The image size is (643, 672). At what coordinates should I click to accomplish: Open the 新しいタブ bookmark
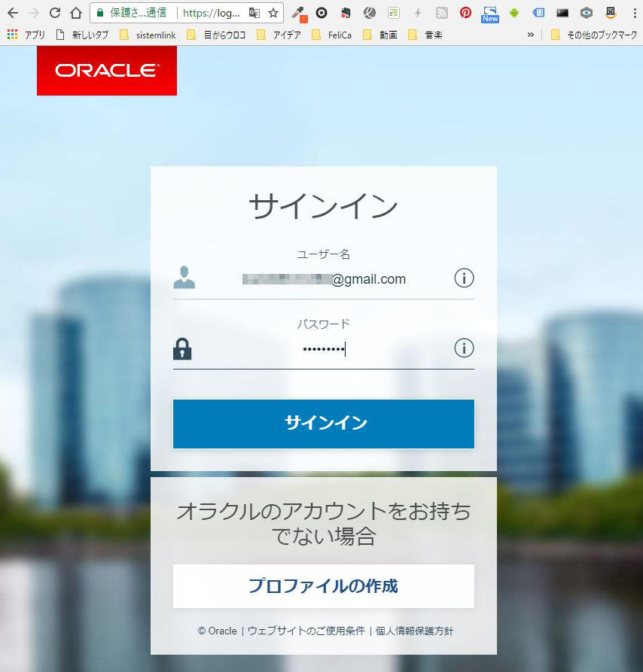point(82,35)
